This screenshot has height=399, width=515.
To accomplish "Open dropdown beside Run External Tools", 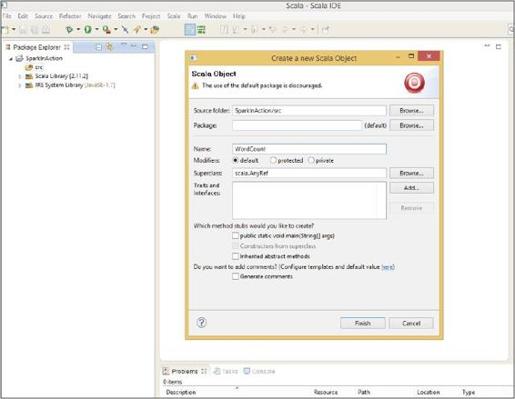I will [x=116, y=29].
